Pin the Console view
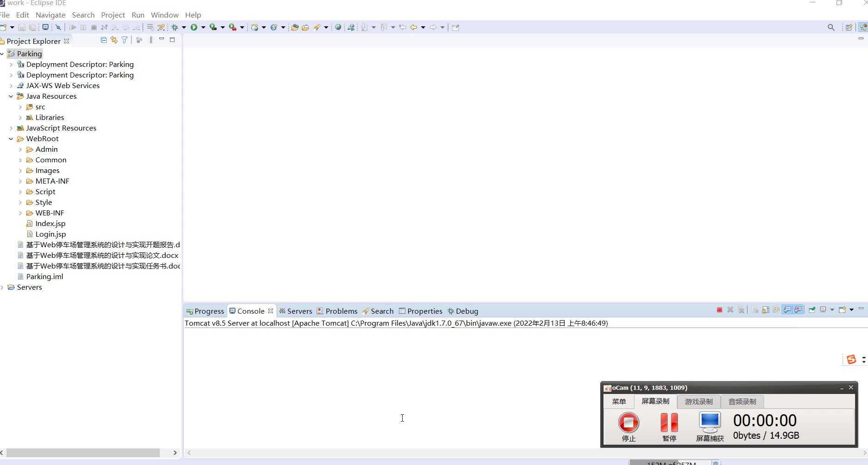The width and height of the screenshot is (868, 465). pyautogui.click(x=812, y=310)
